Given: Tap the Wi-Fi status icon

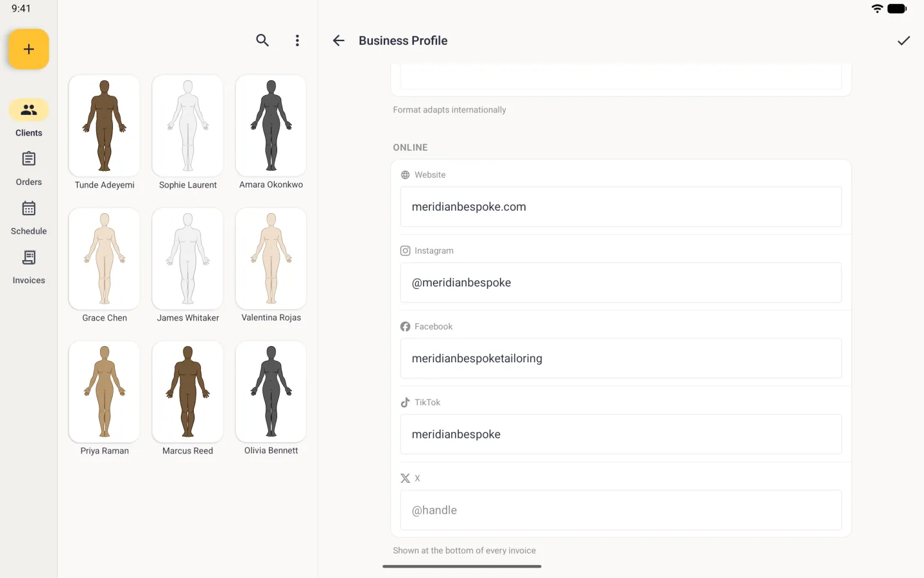Looking at the screenshot, I should pyautogui.click(x=877, y=8).
